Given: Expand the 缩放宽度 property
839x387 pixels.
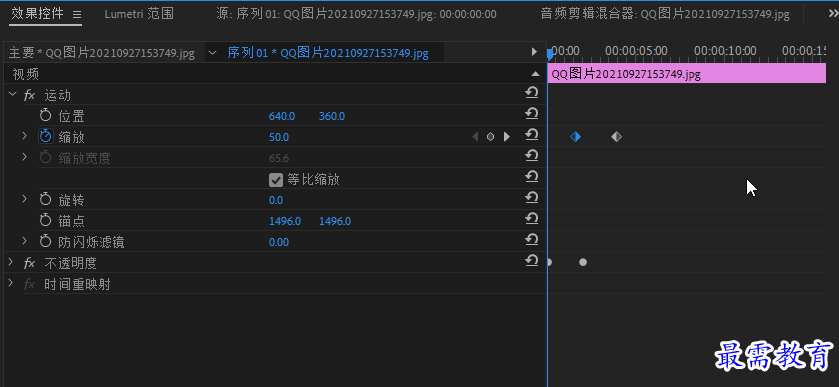Looking at the screenshot, I should coord(24,157).
